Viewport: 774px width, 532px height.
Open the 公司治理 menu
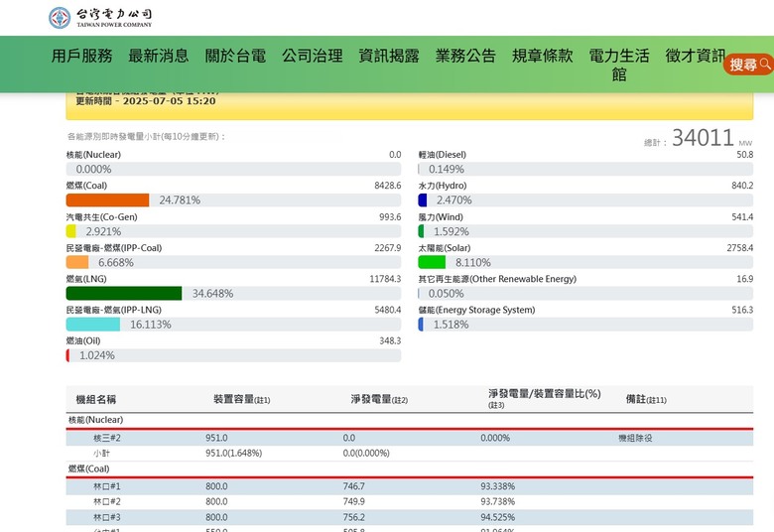[x=312, y=56]
